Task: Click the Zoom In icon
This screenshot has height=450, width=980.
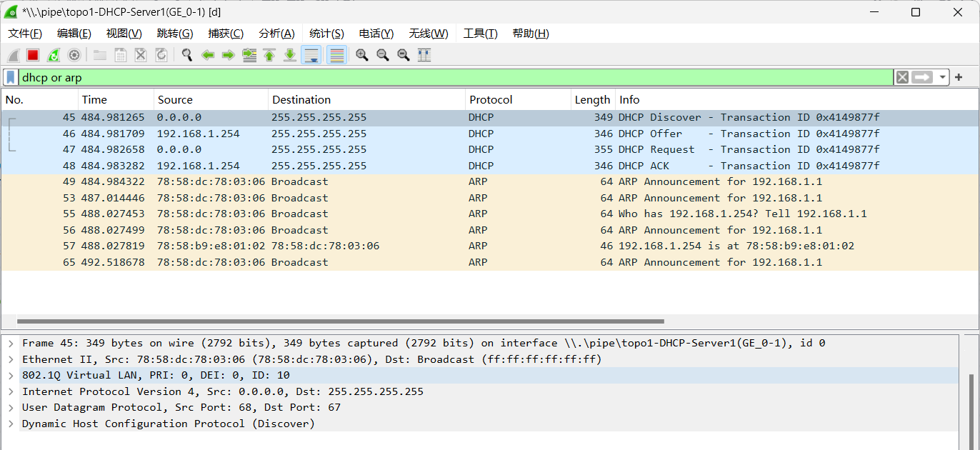Action: [x=361, y=55]
